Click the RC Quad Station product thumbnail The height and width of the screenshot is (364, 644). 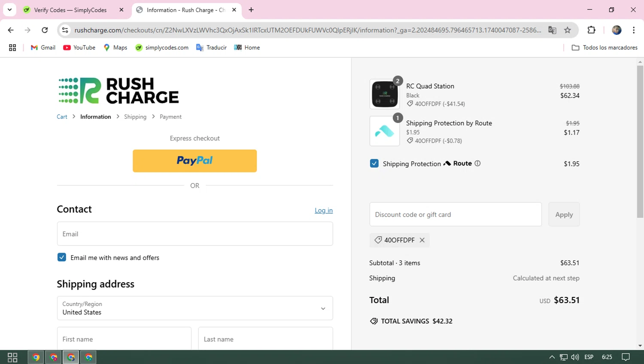(x=385, y=94)
